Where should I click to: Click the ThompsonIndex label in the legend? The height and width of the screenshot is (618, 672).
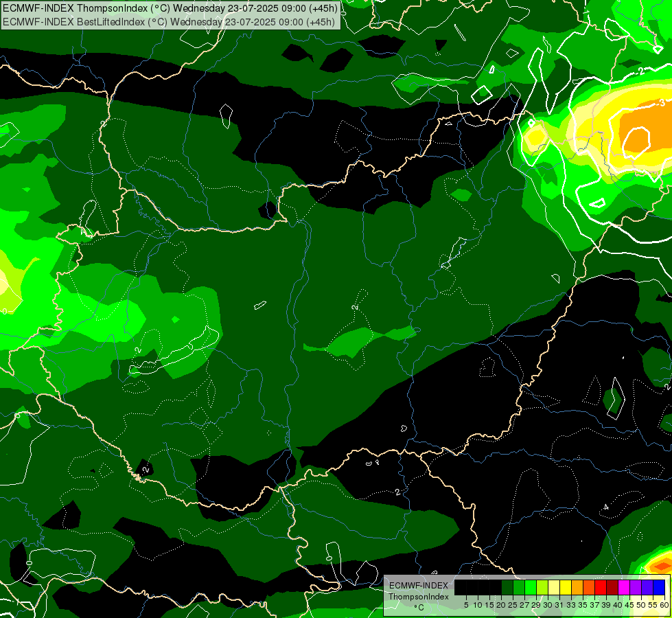[419, 597]
